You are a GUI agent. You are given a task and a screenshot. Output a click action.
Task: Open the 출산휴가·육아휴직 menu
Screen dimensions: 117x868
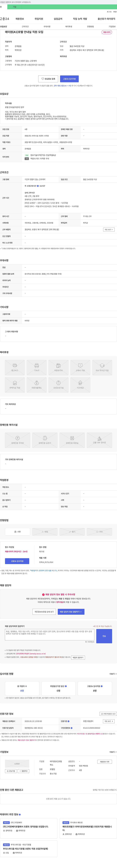pyautogui.click(x=107, y=19)
